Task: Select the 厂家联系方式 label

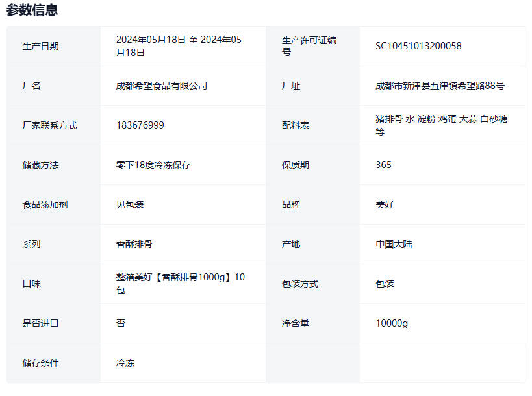Action: pos(49,125)
